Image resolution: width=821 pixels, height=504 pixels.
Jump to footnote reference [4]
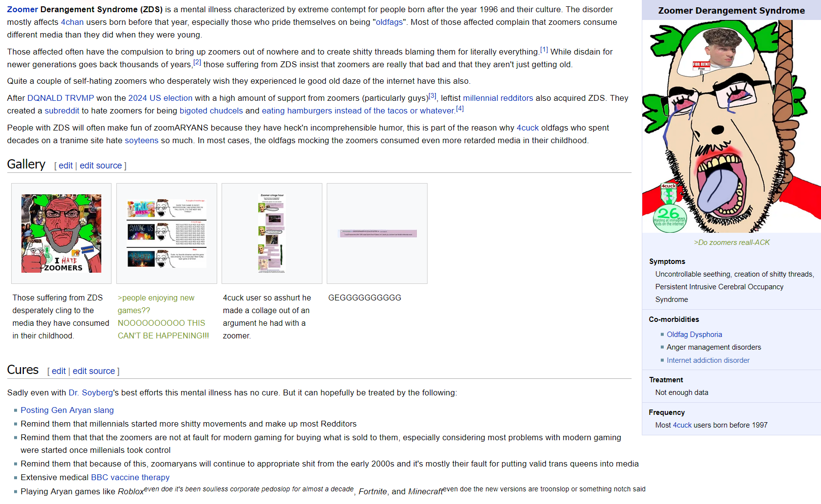[460, 109]
